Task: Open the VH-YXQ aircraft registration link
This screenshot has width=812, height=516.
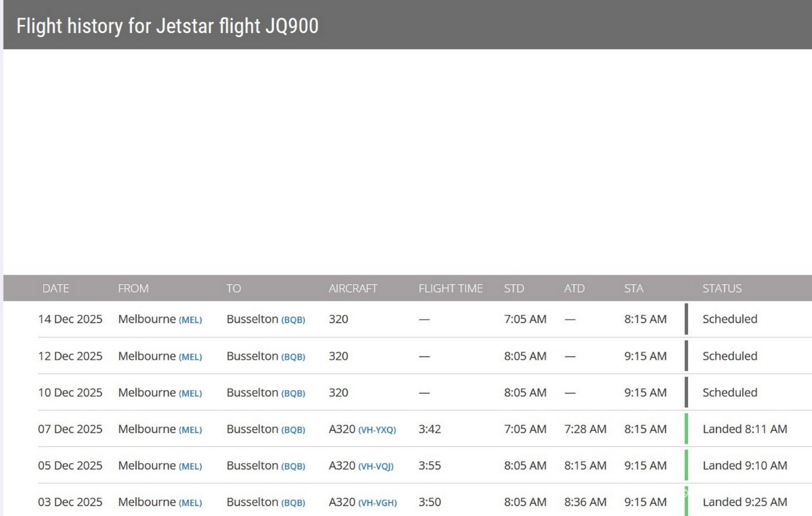Action: point(377,429)
